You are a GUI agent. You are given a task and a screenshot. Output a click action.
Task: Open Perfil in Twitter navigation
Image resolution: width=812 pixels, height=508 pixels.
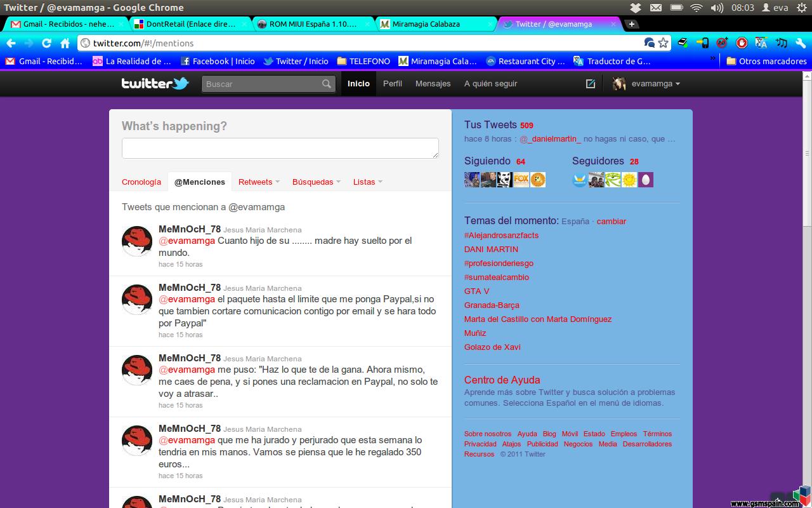pos(393,84)
